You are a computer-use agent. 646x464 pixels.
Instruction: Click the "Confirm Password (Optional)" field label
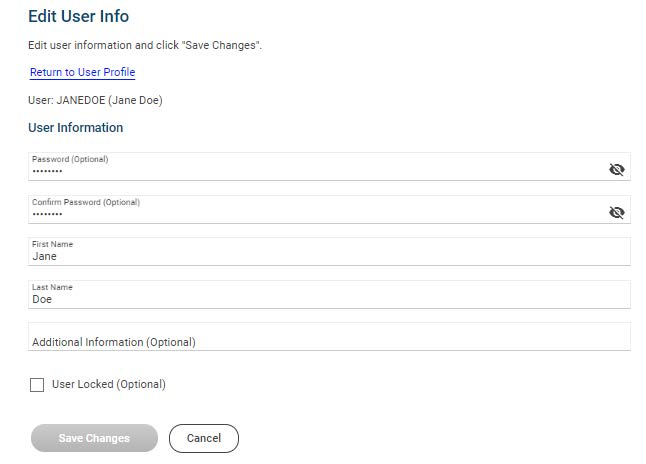click(x=86, y=202)
